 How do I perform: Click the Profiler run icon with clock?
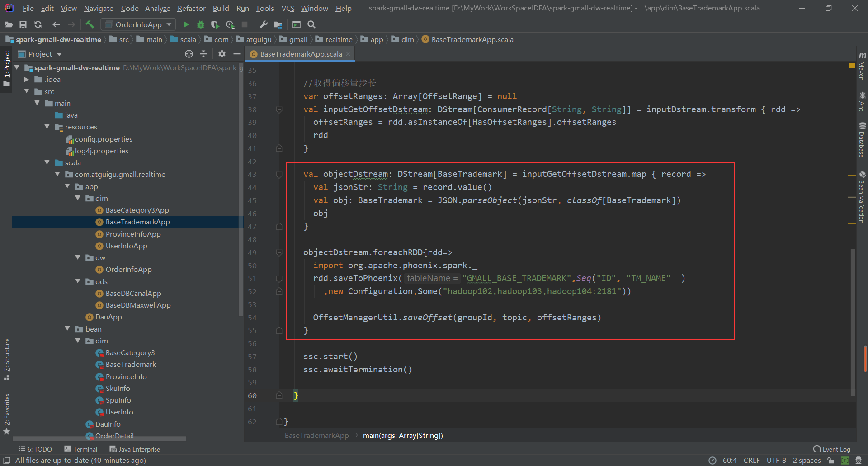(230, 24)
